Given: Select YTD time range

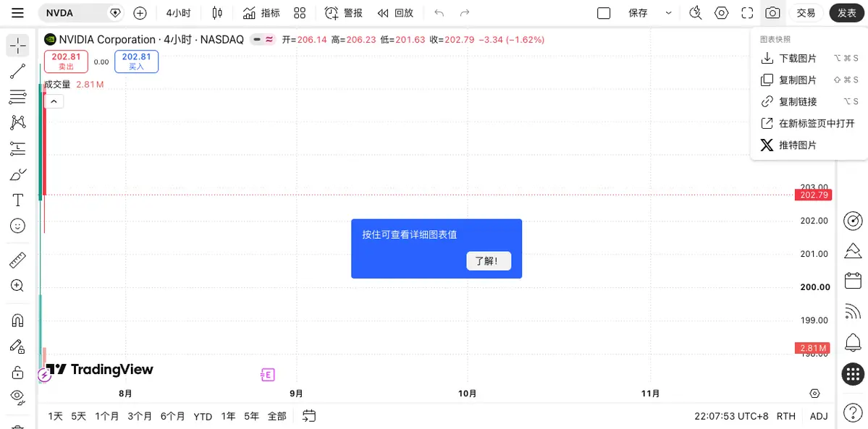Looking at the screenshot, I should tap(203, 416).
